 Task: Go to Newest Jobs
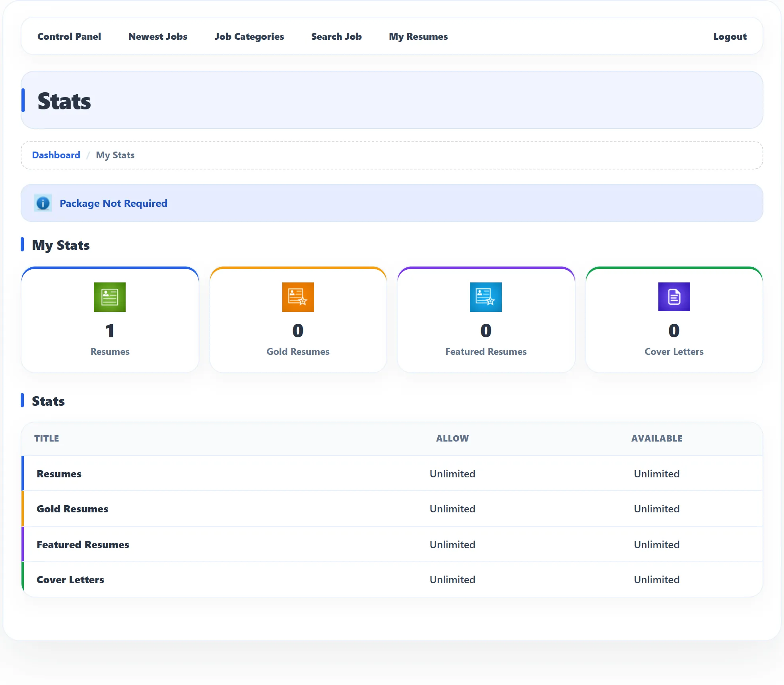(x=158, y=37)
